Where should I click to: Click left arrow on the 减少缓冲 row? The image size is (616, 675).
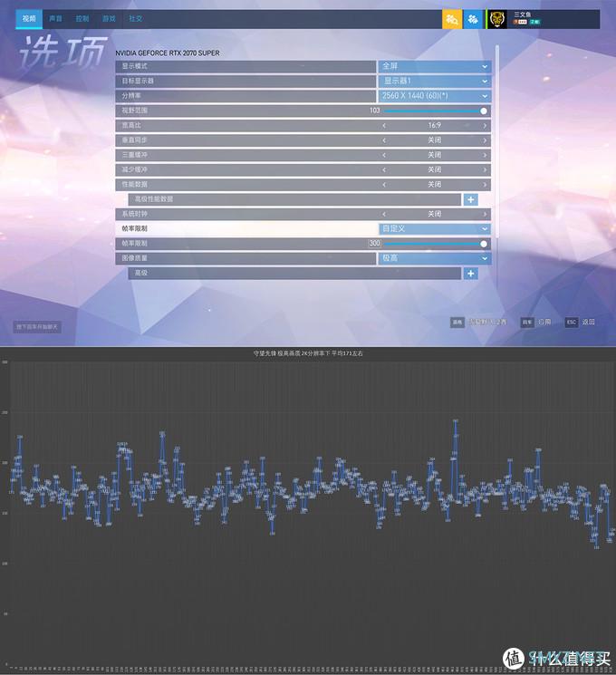tap(384, 170)
